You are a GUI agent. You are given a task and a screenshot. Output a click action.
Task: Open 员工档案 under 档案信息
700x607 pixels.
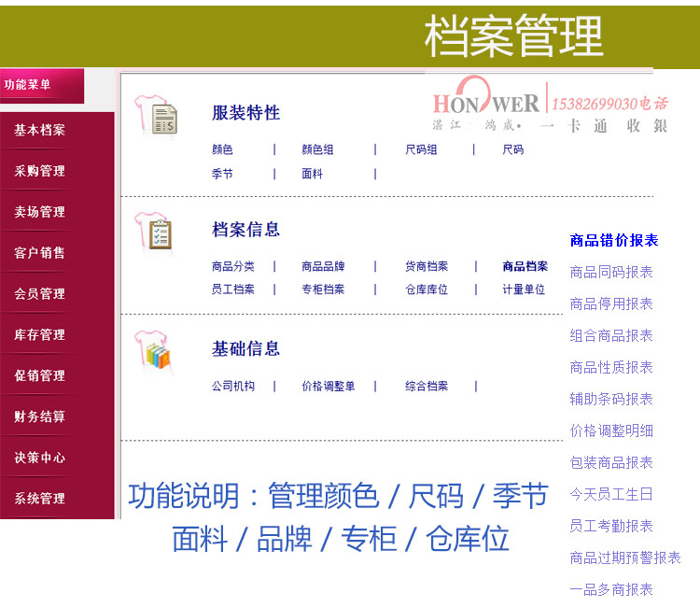pyautogui.click(x=232, y=289)
